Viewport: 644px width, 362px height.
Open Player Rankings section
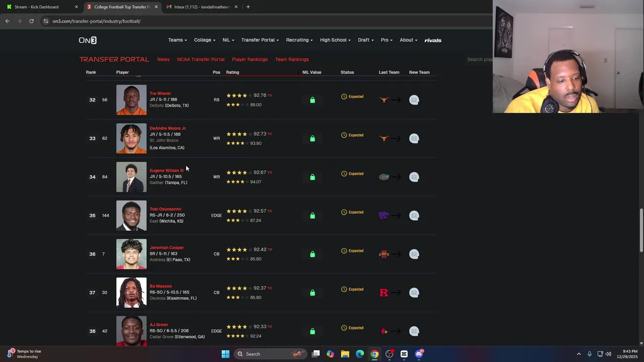tap(250, 59)
